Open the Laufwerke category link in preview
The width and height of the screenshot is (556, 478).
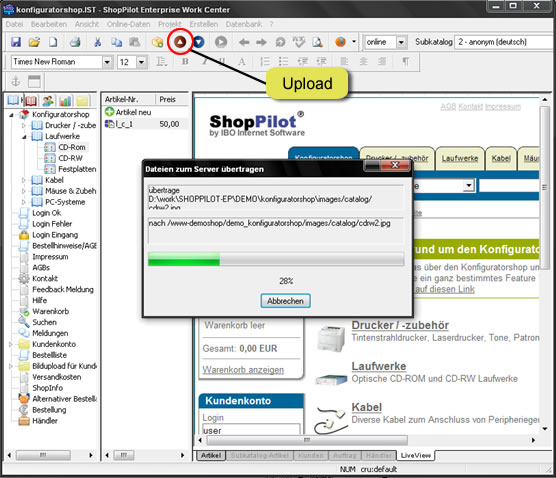(379, 366)
